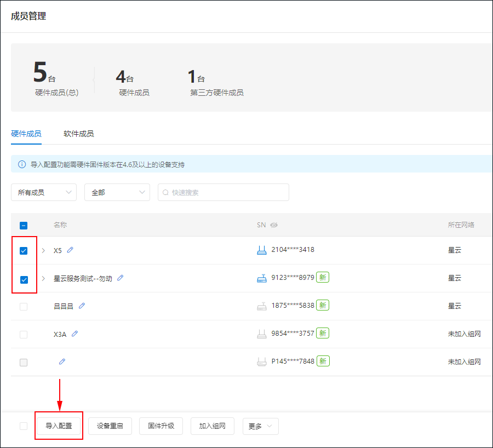Screen dimensions: 493x448
Task: Uncheck the X5 row checkbox
Action: (24, 251)
